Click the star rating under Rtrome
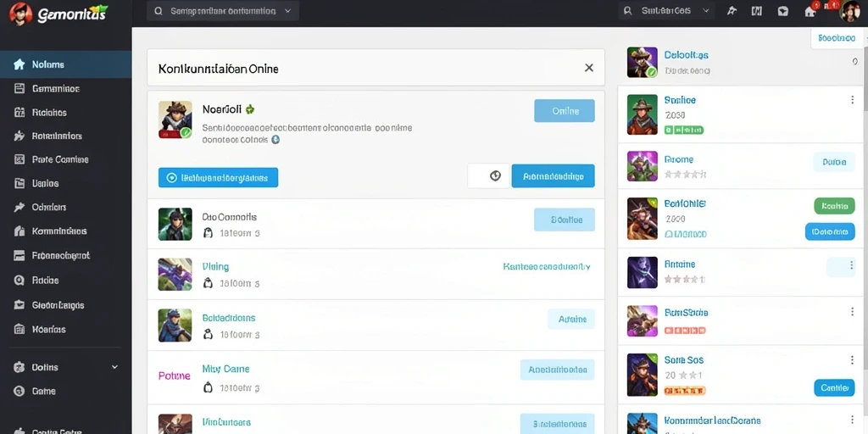The height and width of the screenshot is (434, 868). tap(685, 175)
